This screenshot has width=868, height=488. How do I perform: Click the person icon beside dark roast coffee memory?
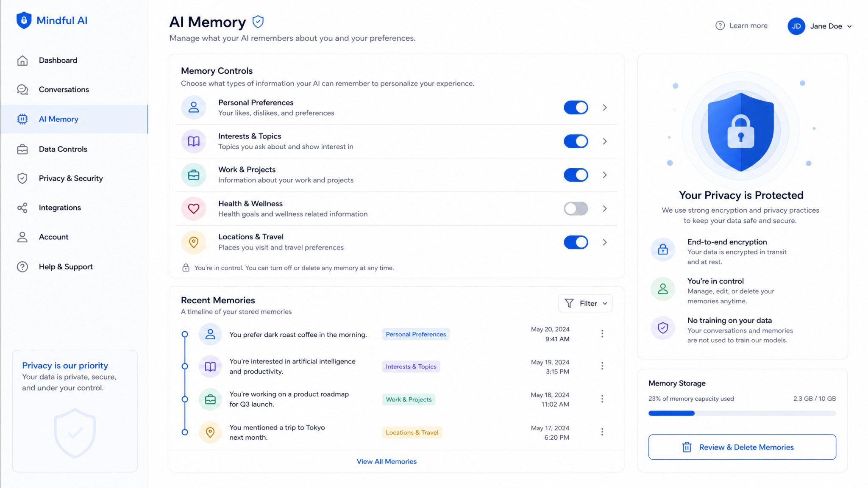coord(210,334)
